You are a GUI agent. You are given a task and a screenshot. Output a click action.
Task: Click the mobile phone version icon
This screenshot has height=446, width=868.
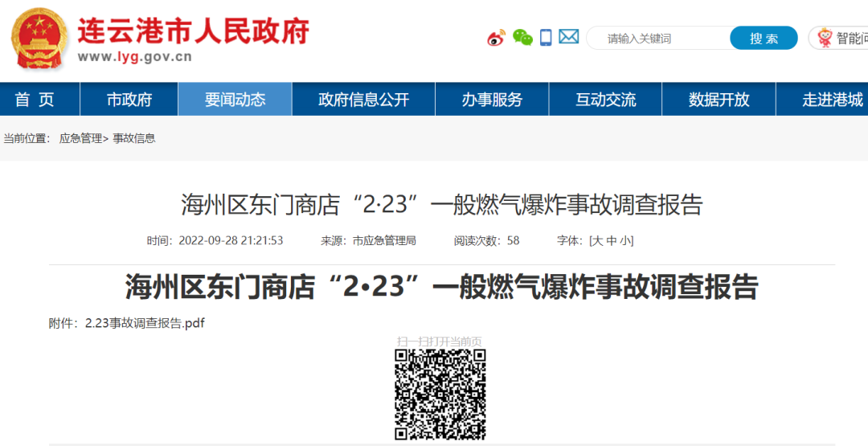point(547,38)
